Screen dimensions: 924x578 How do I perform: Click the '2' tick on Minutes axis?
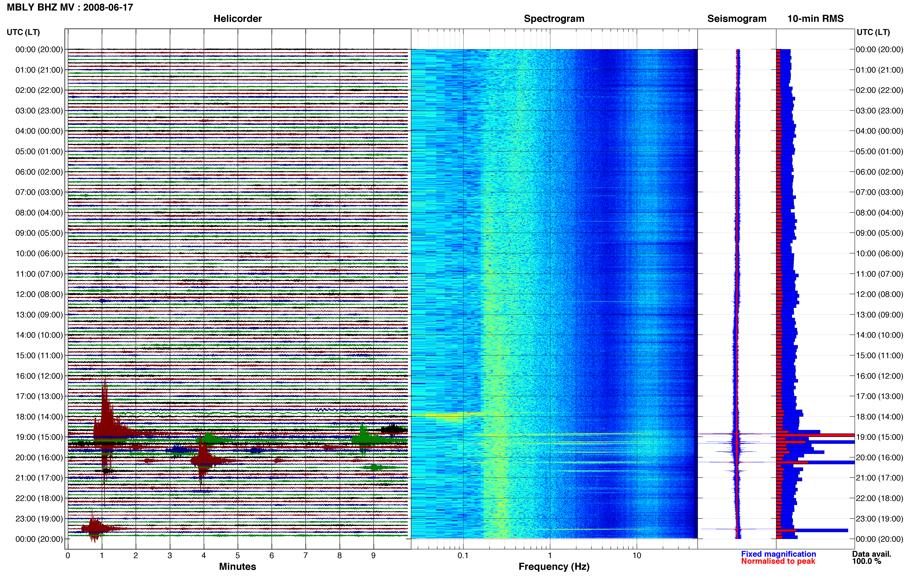click(x=136, y=555)
